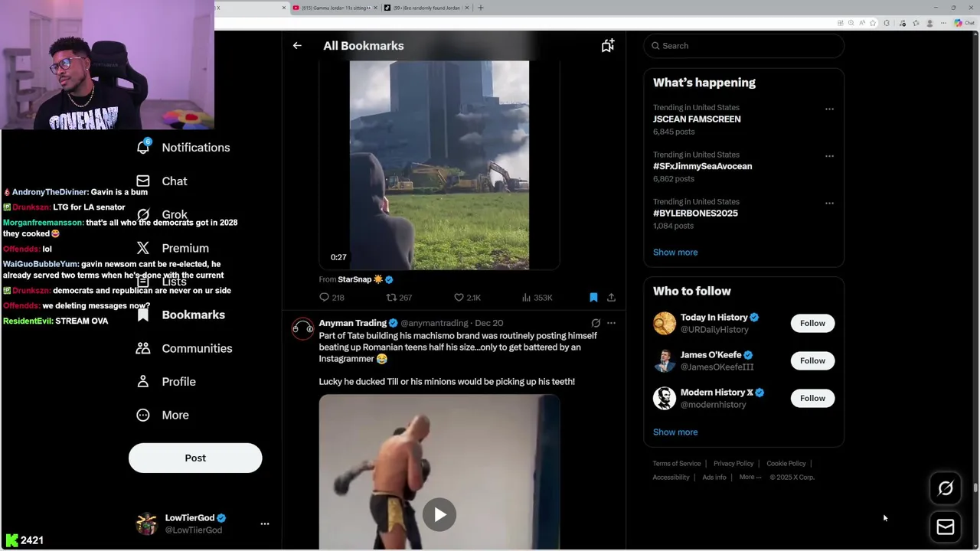This screenshot has width=980, height=551.
Task: Follow Modern History X
Action: [x=812, y=398]
